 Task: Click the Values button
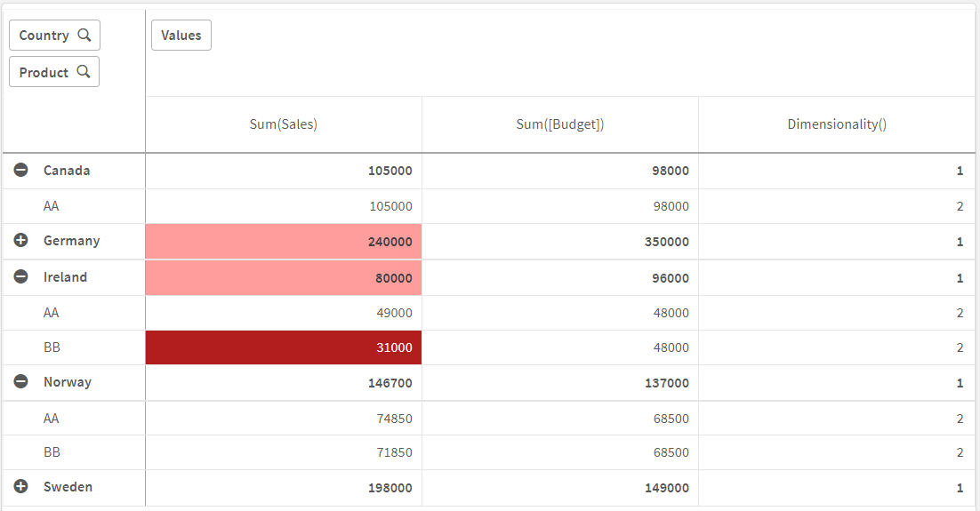pos(181,36)
